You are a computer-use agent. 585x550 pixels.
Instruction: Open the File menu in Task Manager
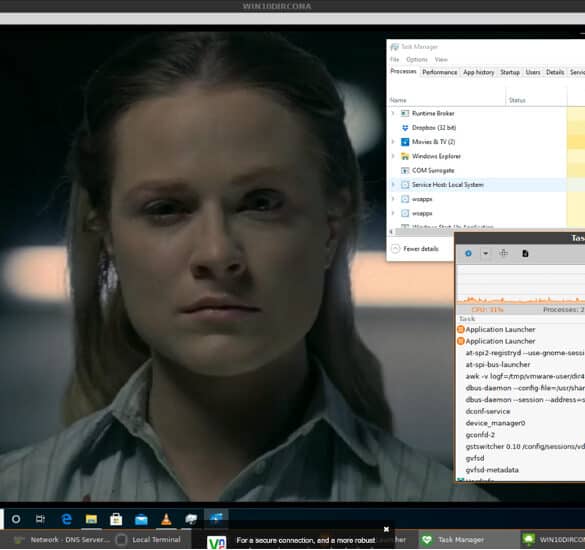(395, 60)
